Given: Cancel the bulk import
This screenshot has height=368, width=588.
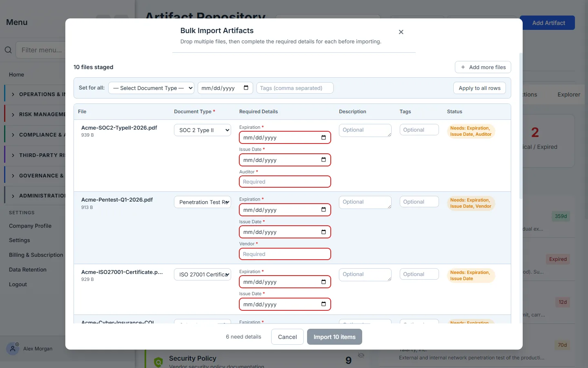Looking at the screenshot, I should (x=287, y=337).
